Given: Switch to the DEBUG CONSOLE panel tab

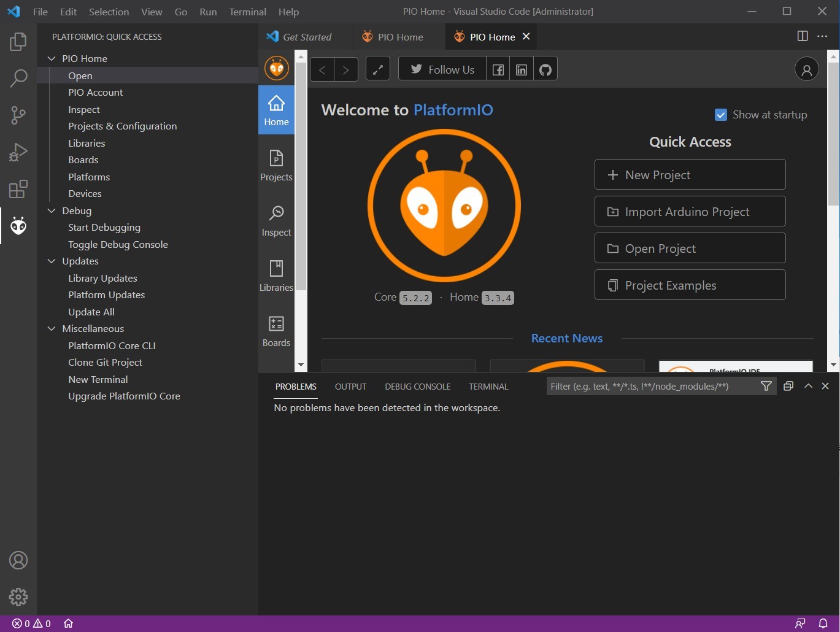Looking at the screenshot, I should (418, 387).
